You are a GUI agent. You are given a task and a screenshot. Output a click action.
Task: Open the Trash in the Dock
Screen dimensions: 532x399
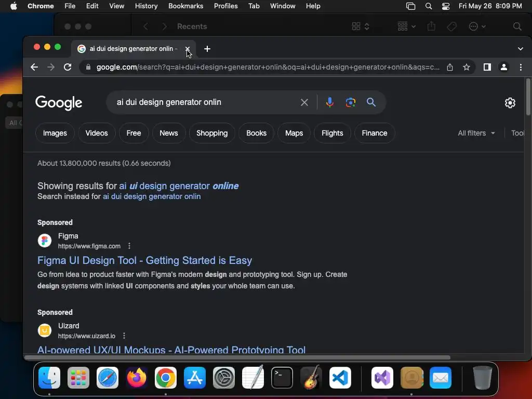[482, 378]
